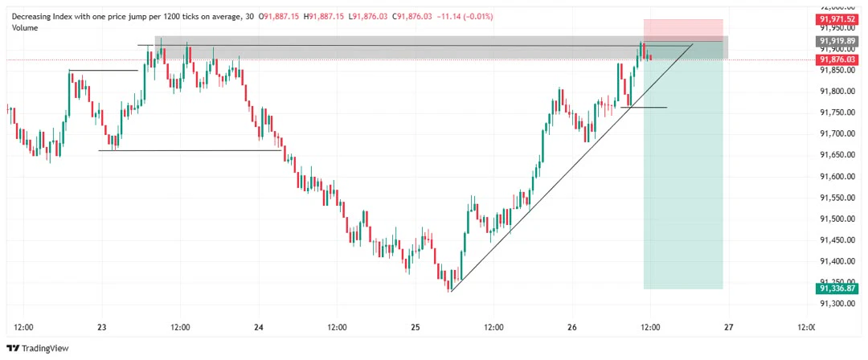
Task: Click date 24 on the time axis
Action: click(x=259, y=327)
